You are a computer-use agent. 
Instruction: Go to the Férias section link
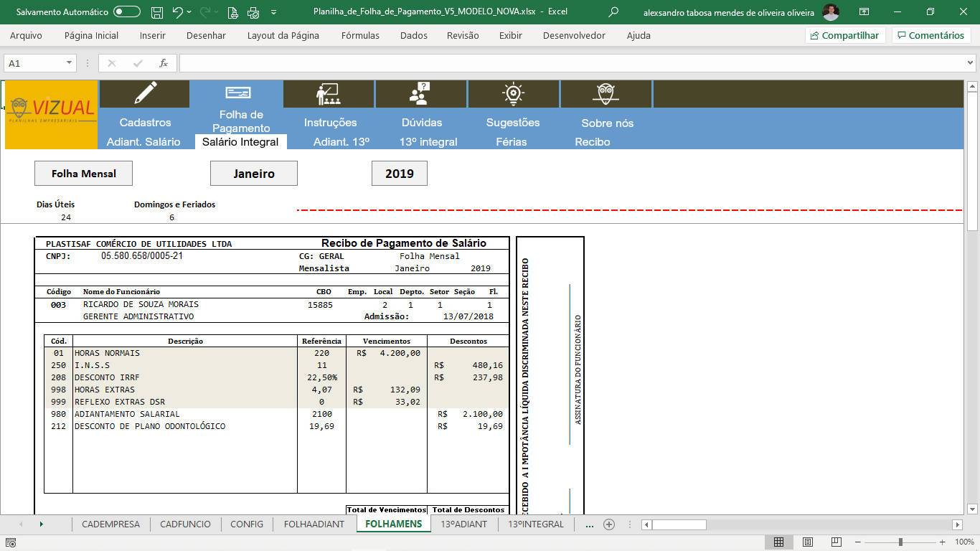click(x=511, y=142)
